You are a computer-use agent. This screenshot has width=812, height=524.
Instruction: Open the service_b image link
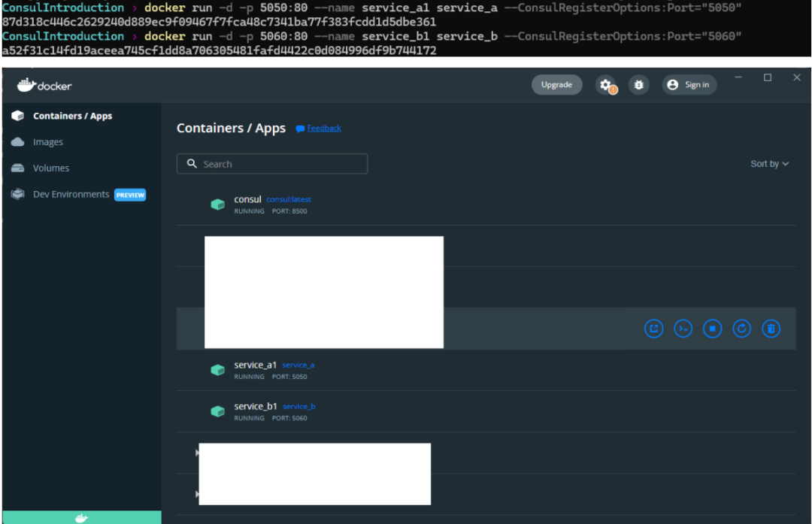(x=298, y=407)
